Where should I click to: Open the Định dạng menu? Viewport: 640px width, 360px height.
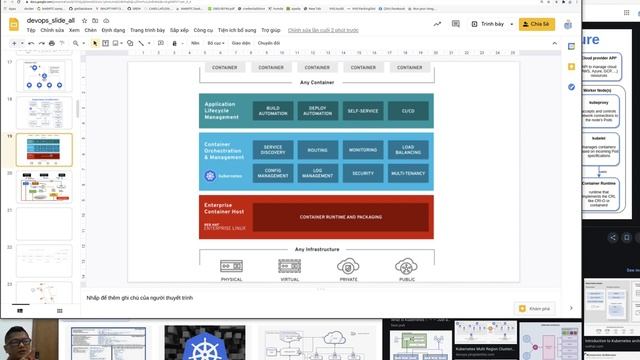[x=113, y=30]
